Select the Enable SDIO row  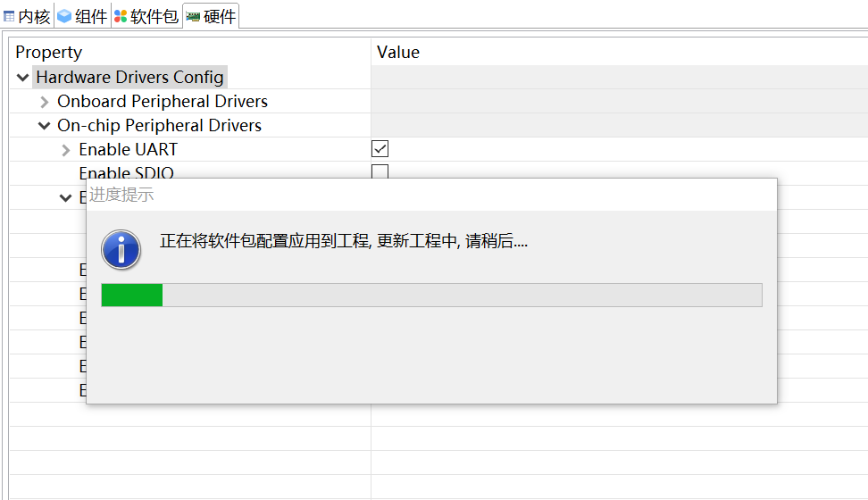pyautogui.click(x=126, y=172)
